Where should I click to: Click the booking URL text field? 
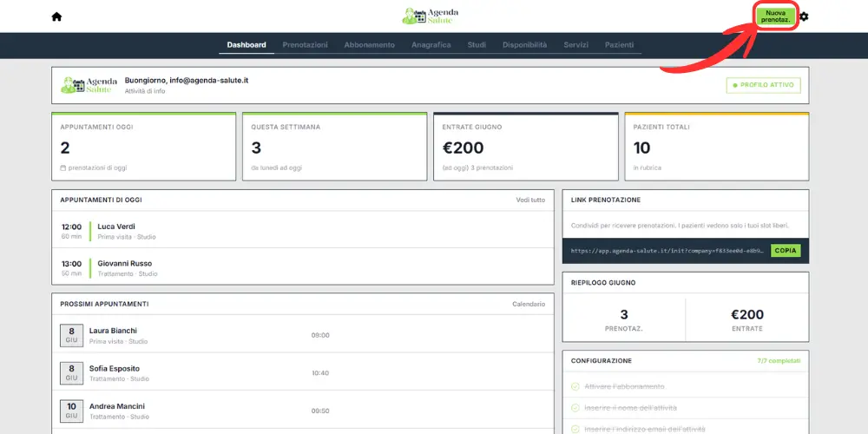tap(667, 251)
